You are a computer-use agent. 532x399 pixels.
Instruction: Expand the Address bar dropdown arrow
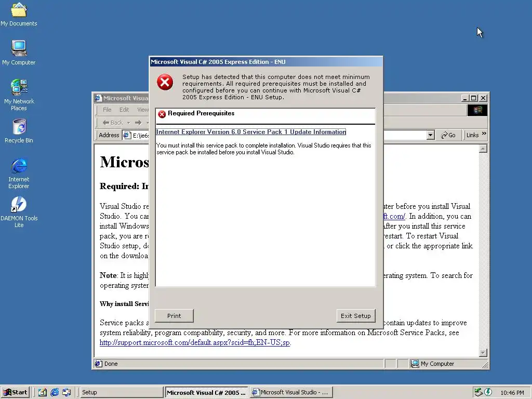pos(430,135)
